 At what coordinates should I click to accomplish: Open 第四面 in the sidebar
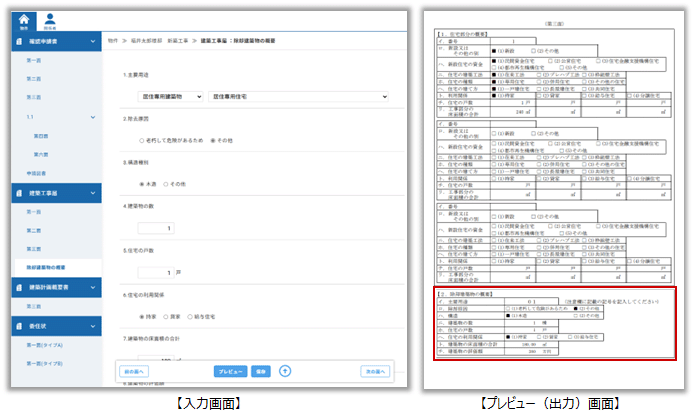[41, 136]
